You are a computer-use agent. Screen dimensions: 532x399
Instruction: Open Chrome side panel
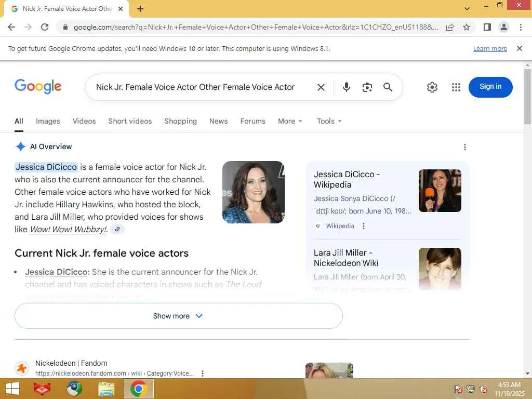point(487,27)
